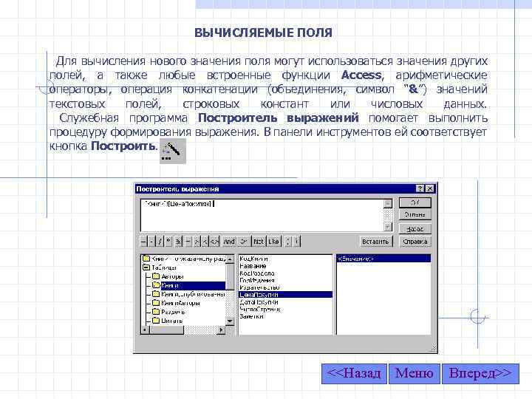Insert the asterisk multiplication operator
The image size is (532, 399).
(168, 241)
